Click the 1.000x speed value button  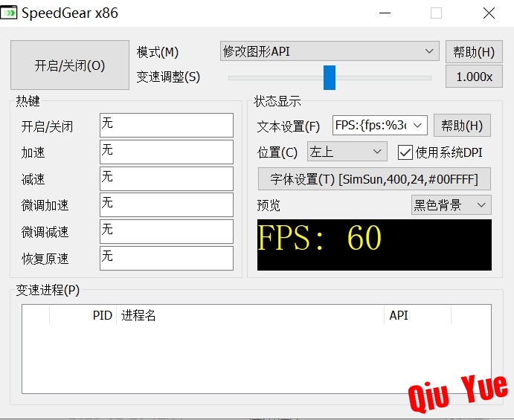point(474,77)
